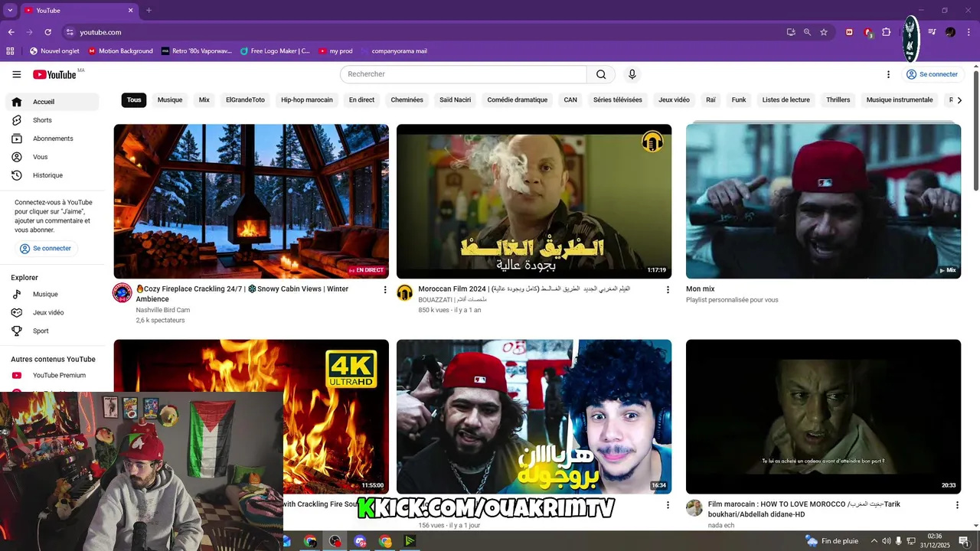
Task: Select the Mix filter chip
Action: tap(204, 100)
